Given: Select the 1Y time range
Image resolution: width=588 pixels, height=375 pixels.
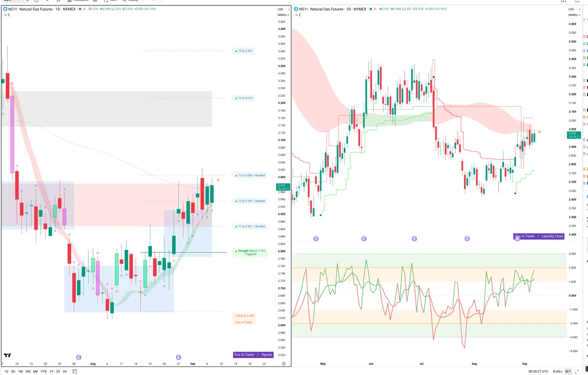Looking at the screenshot, I should [x=51, y=371].
